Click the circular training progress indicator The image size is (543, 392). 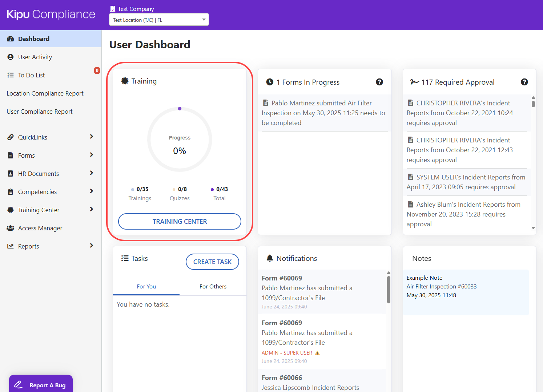[180, 140]
